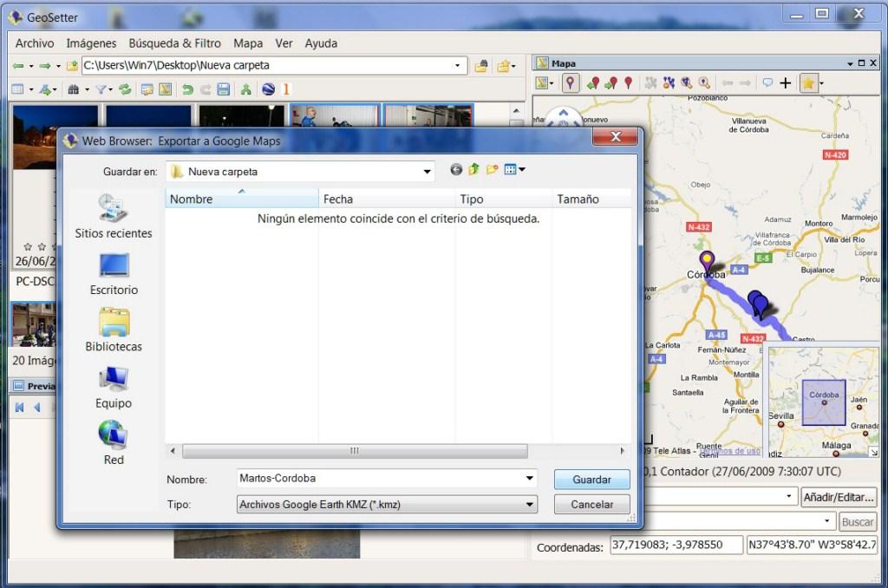This screenshot has width=888, height=588.
Task: Click the red pin with left green arrow
Action: click(593, 83)
